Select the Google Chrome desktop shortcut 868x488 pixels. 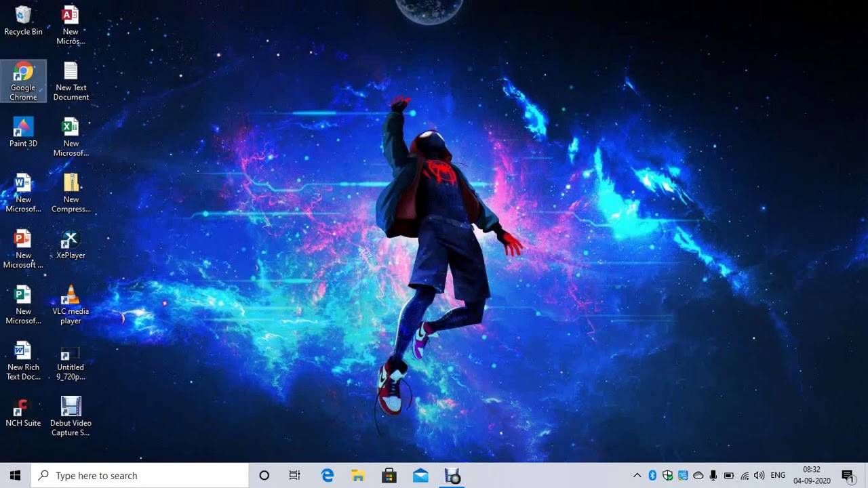(x=23, y=81)
